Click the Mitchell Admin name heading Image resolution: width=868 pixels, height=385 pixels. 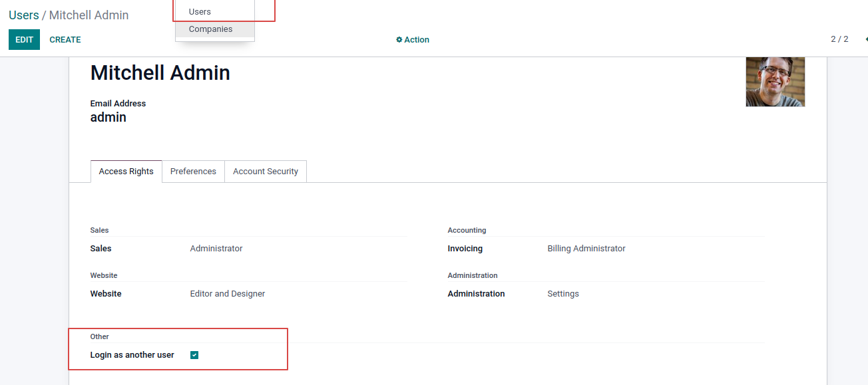pos(160,73)
